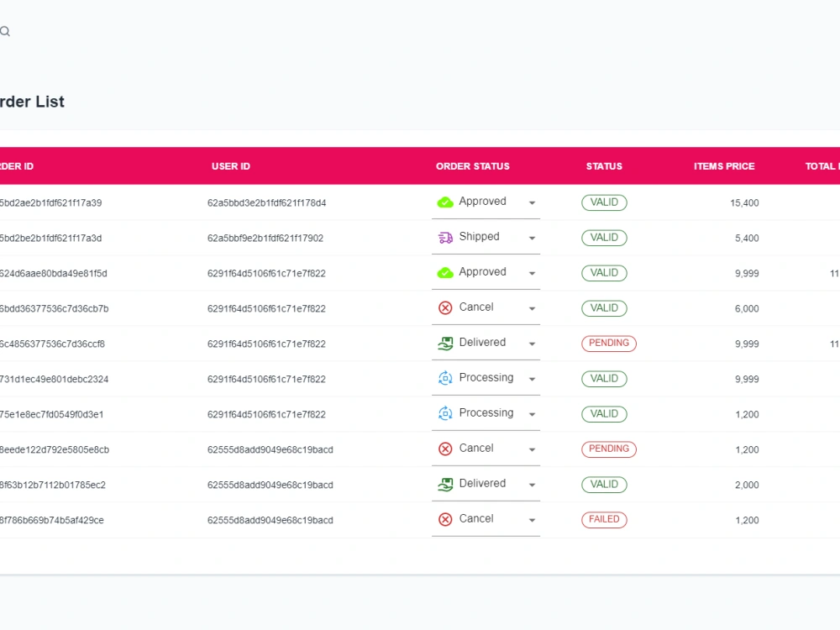Expand Cancel dropdown arrow in the FAILED row
840x630 pixels.
click(532, 520)
